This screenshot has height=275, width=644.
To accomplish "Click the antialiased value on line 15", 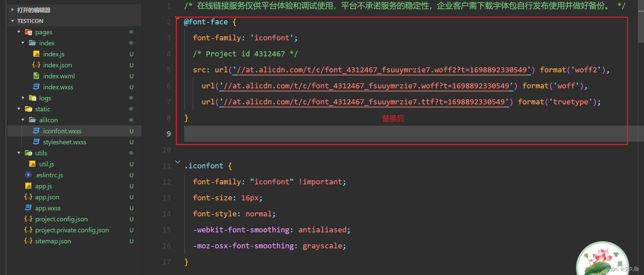I will click(x=322, y=230).
